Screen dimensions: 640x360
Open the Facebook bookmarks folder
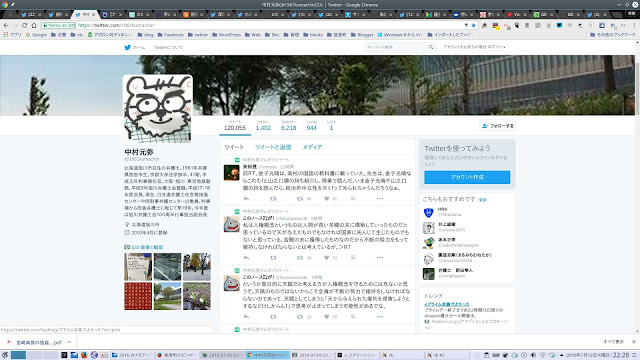(x=170, y=35)
